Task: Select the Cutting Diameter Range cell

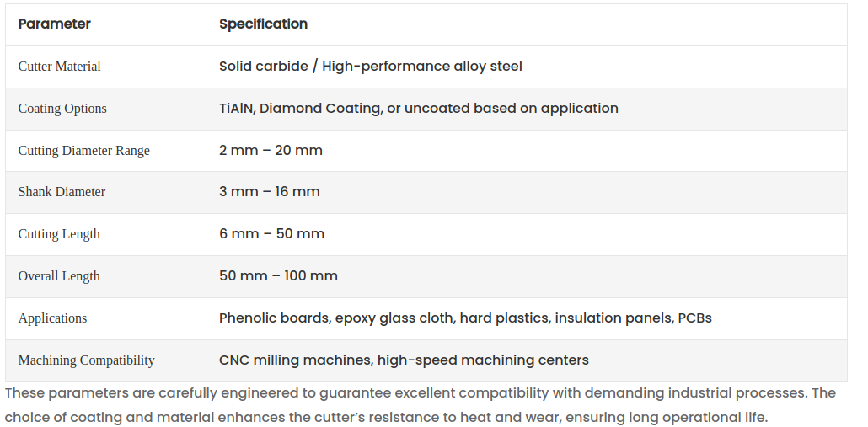Action: coord(84,151)
